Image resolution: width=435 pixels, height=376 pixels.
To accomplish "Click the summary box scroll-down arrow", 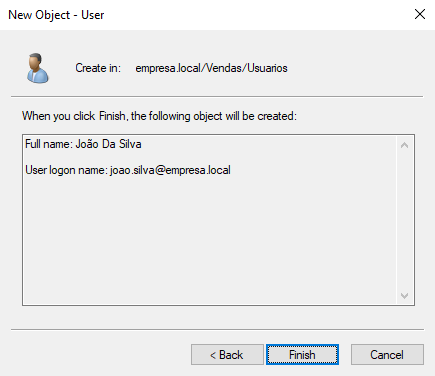I will (x=405, y=296).
